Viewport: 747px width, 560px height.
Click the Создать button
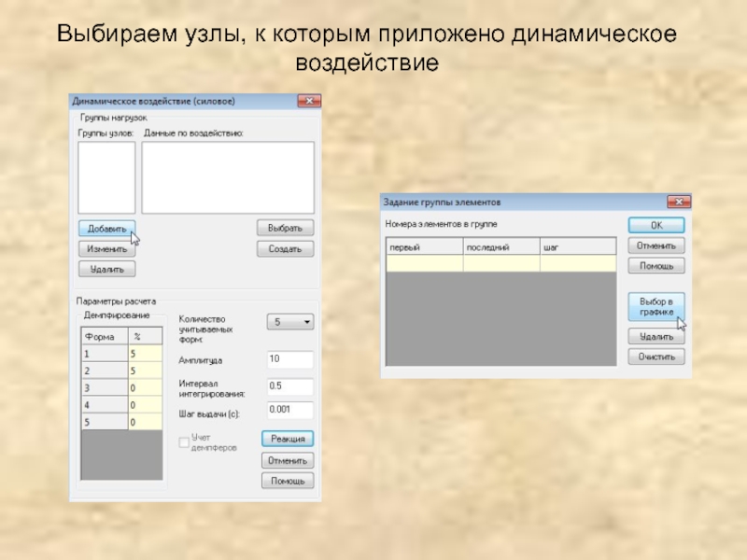click(x=285, y=249)
